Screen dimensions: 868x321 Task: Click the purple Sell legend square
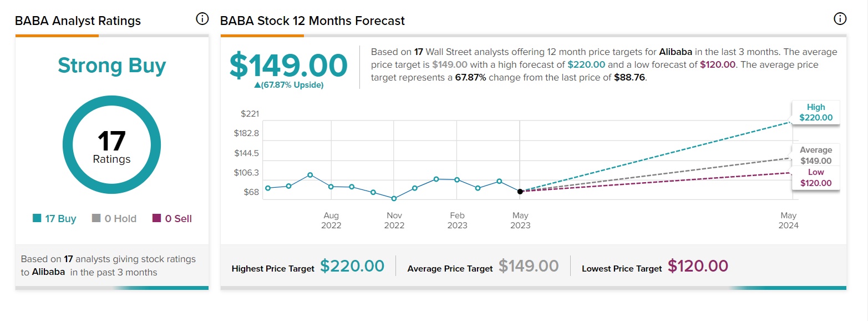point(156,218)
